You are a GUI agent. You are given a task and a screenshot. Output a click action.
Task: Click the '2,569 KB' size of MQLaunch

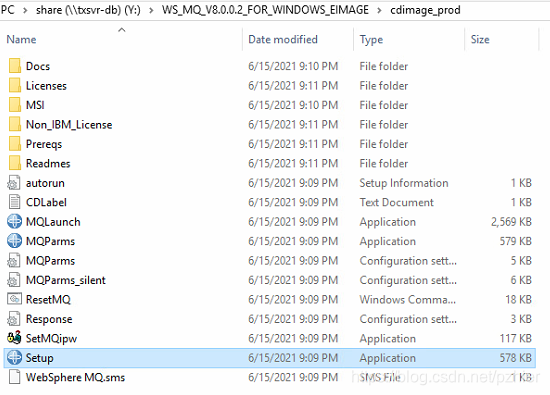point(511,222)
